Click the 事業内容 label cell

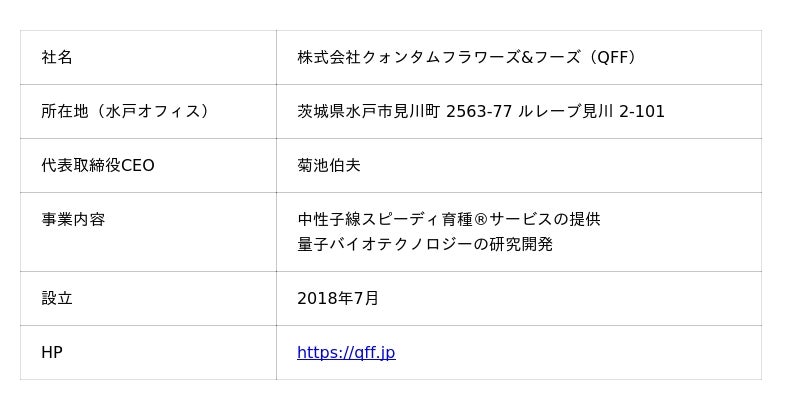[x=73, y=219]
